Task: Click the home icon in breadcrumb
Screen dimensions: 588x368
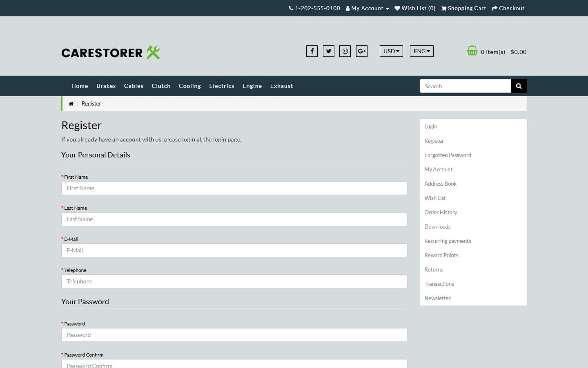Action: [x=71, y=103]
